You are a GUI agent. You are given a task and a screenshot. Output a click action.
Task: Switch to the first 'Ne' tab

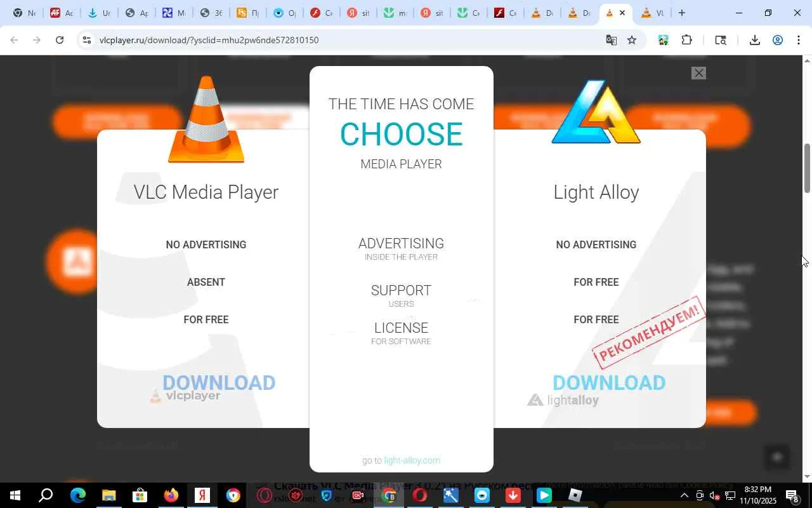pyautogui.click(x=25, y=13)
